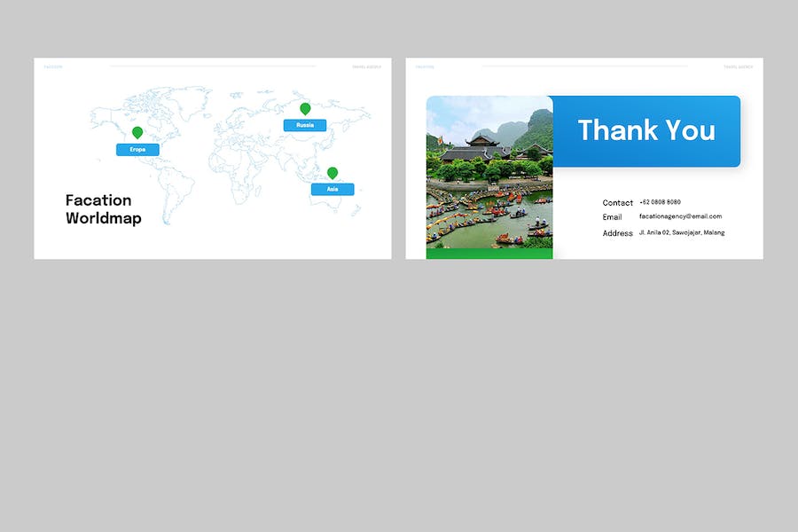This screenshot has height=532, width=798.
Task: Click the green map pin above Russia
Action: point(305,108)
